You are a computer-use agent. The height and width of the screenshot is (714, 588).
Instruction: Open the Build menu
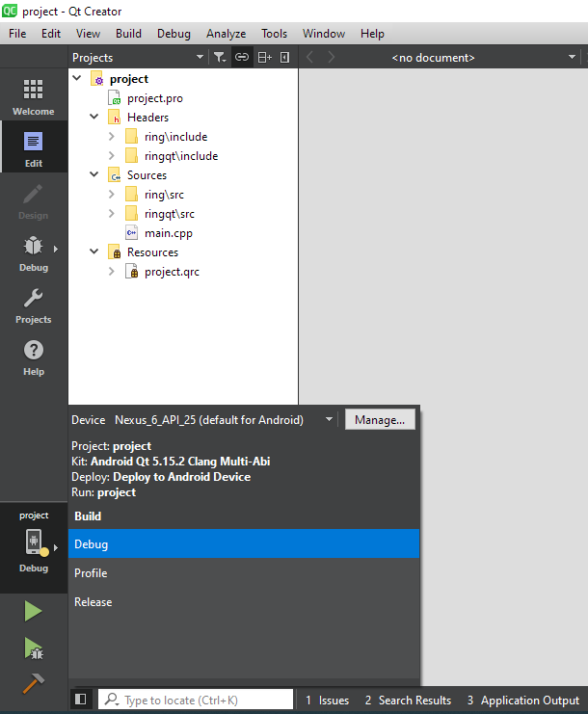click(x=128, y=34)
